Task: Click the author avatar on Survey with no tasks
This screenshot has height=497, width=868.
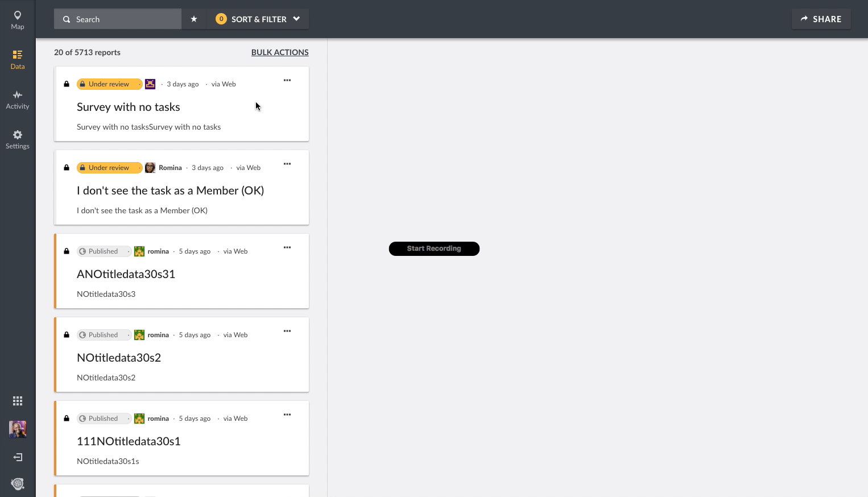Action: pyautogui.click(x=150, y=84)
